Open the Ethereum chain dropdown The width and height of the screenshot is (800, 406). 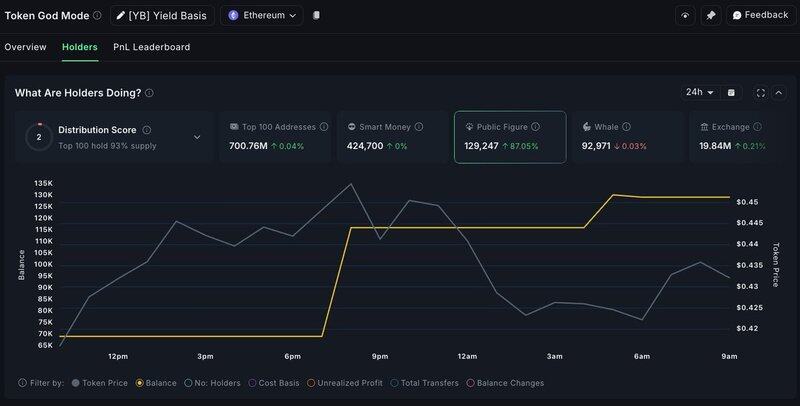click(x=265, y=16)
